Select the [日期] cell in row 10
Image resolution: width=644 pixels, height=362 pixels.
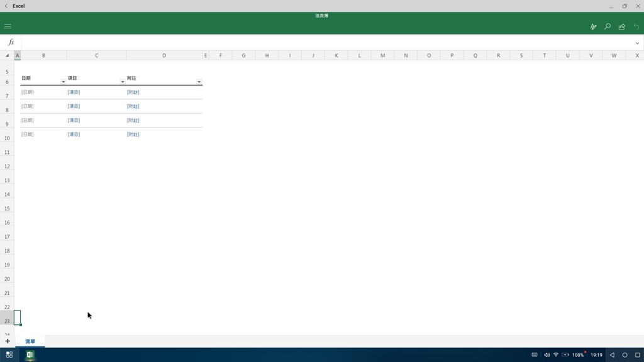tap(43, 134)
